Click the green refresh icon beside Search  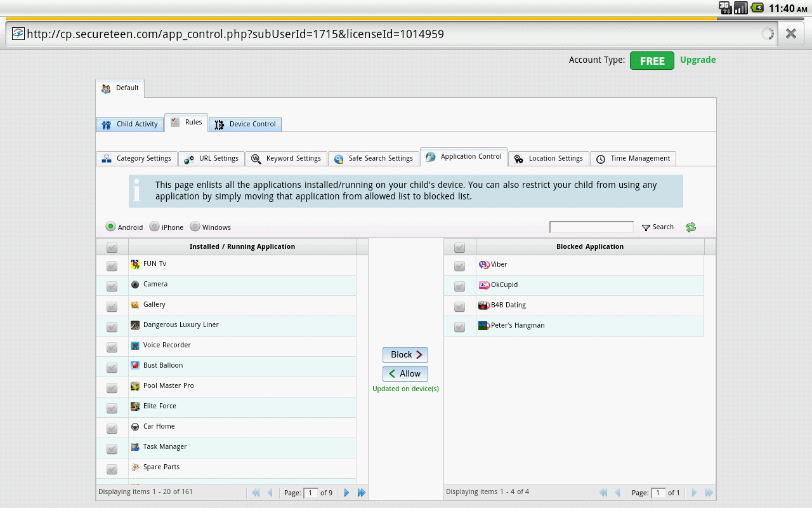click(x=691, y=227)
